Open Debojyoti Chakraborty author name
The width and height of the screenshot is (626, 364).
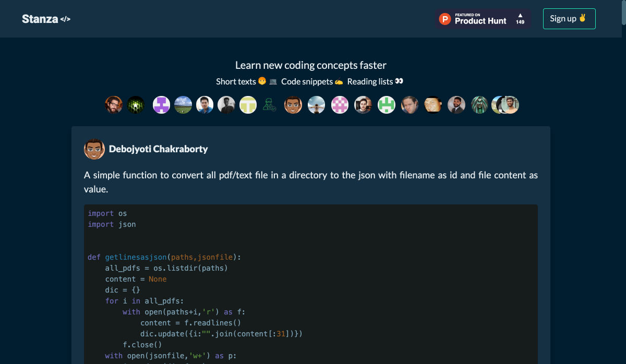158,149
